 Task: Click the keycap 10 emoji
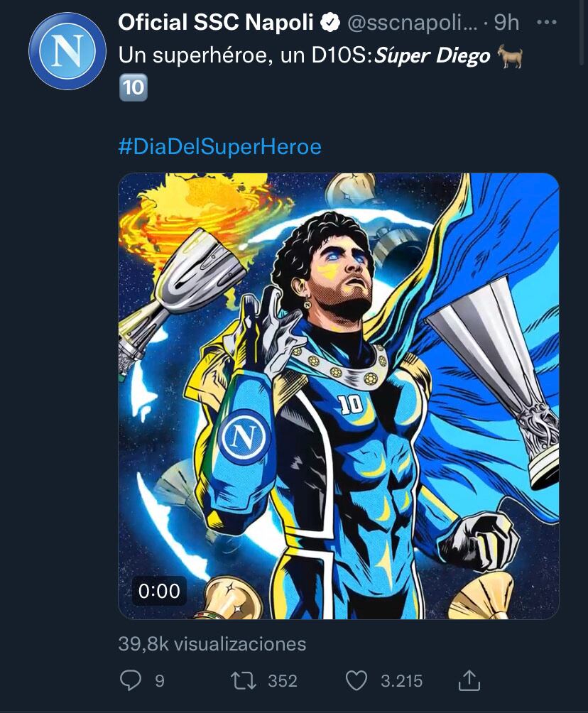pyautogui.click(x=132, y=88)
